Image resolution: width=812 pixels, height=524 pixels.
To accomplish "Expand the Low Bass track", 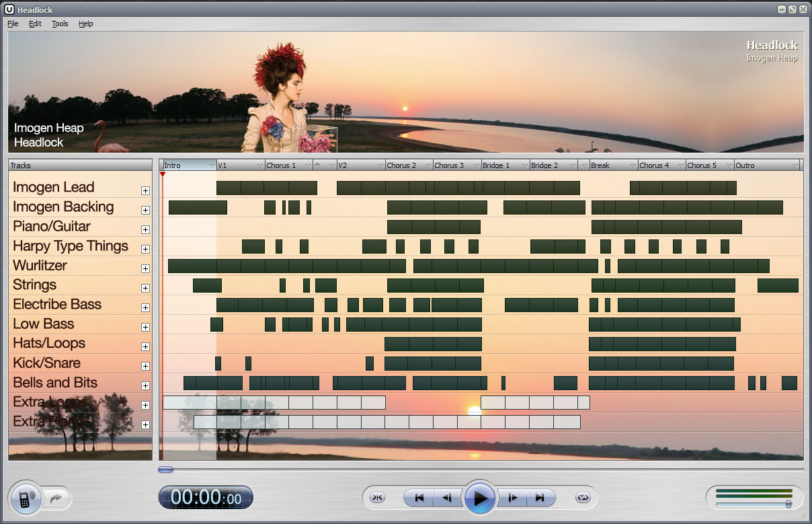I will click(x=145, y=327).
